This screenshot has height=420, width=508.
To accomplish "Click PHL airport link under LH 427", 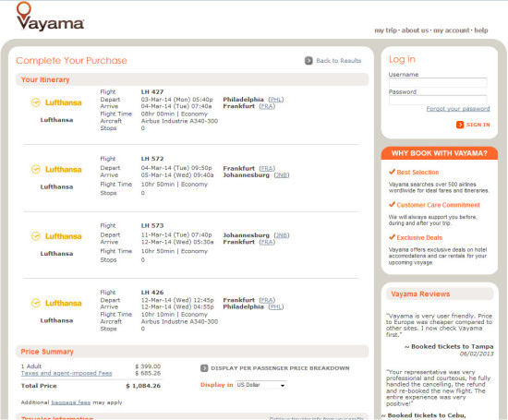I will [276, 100].
